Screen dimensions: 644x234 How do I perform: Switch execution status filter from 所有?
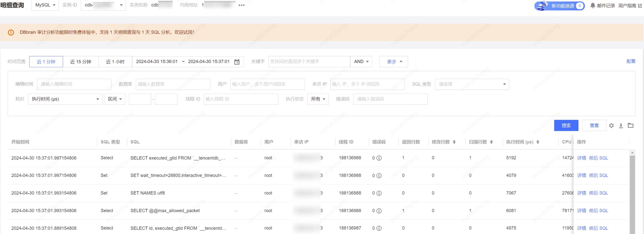318,99
